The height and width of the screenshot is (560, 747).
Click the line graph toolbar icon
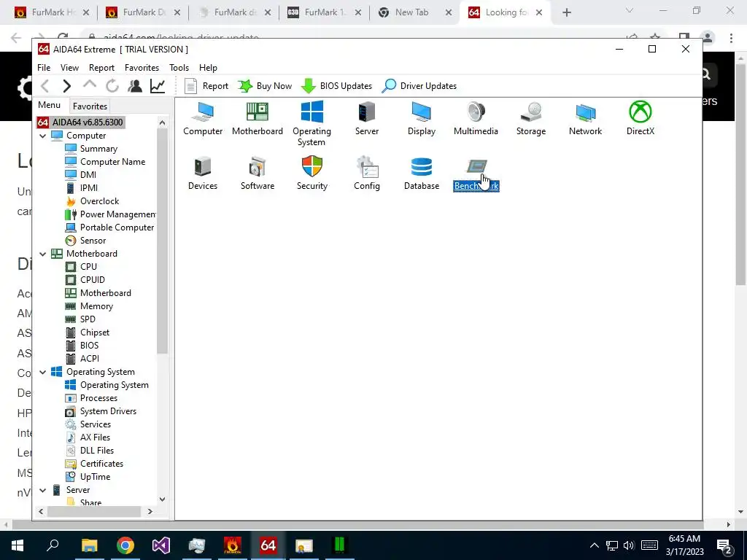(x=158, y=86)
